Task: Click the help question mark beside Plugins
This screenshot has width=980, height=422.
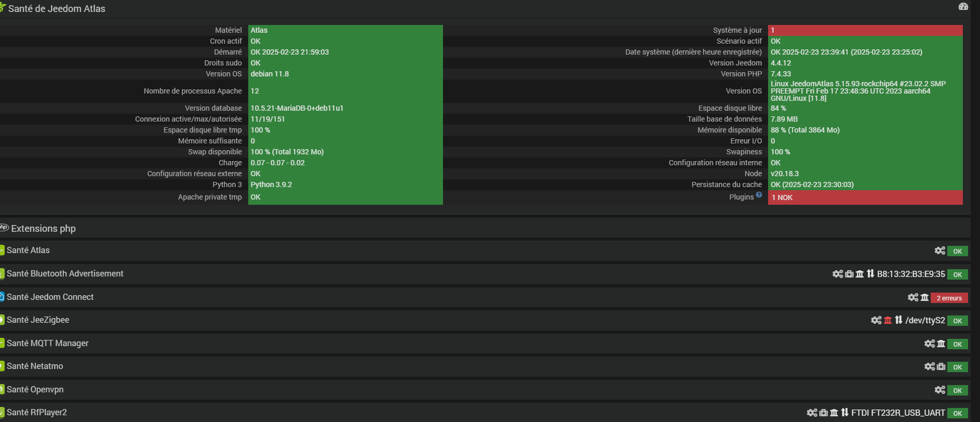Action: pyautogui.click(x=759, y=195)
